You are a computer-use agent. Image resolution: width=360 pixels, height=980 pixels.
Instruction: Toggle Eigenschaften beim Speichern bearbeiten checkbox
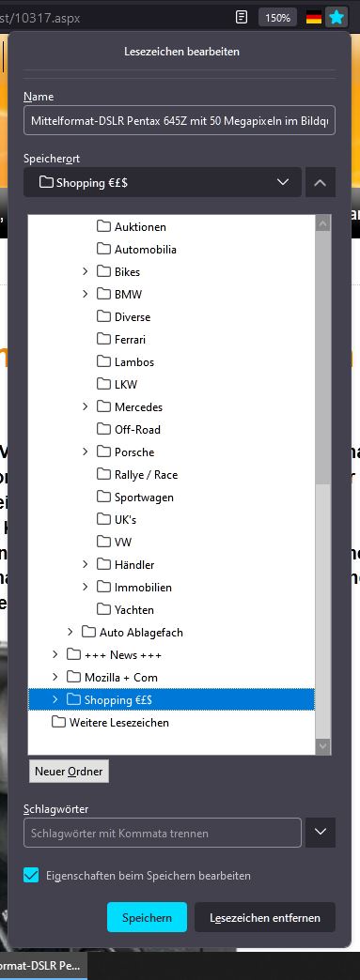31,875
